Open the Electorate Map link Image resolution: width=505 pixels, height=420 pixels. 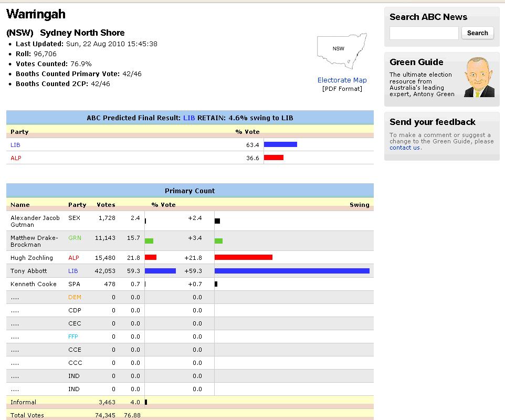point(342,80)
